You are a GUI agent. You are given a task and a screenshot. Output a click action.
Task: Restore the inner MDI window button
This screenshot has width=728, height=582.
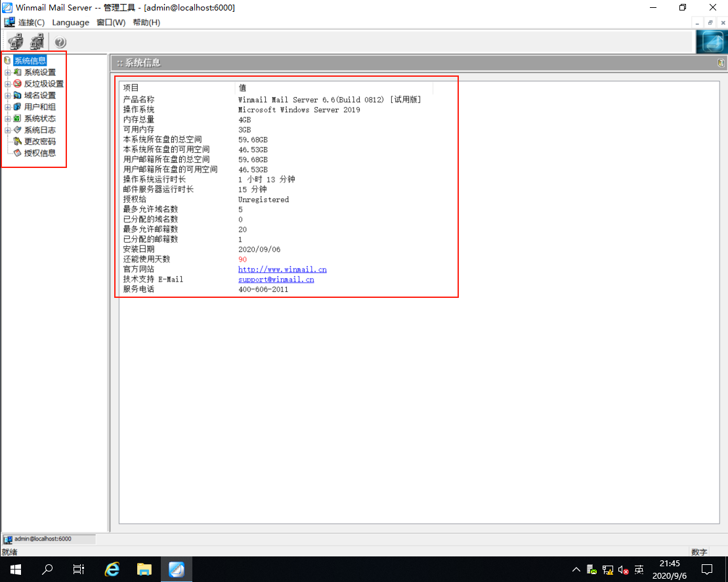pyautogui.click(x=710, y=23)
